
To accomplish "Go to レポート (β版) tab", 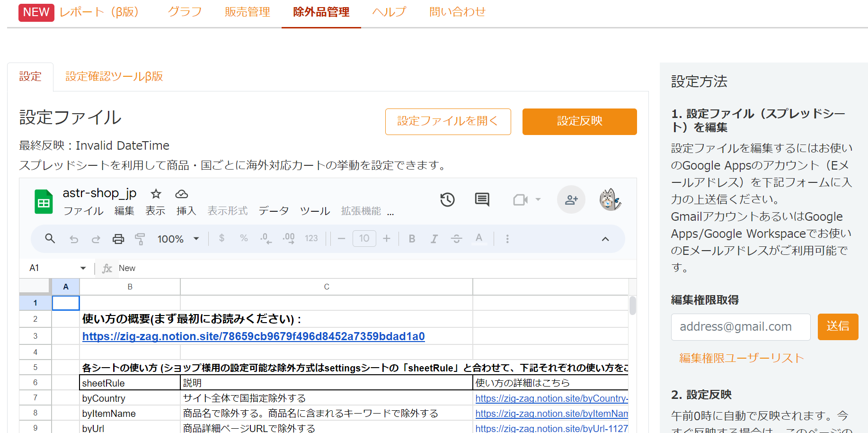I will point(99,12).
